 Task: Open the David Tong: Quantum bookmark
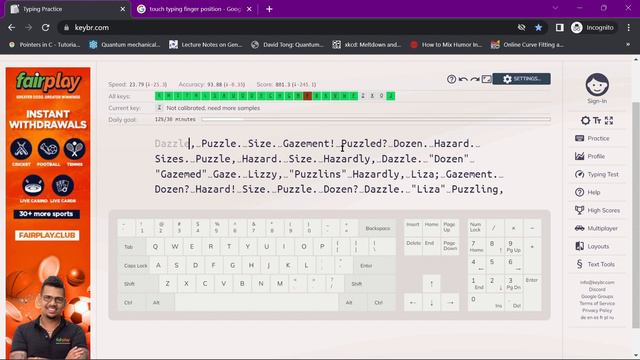[x=288, y=44]
